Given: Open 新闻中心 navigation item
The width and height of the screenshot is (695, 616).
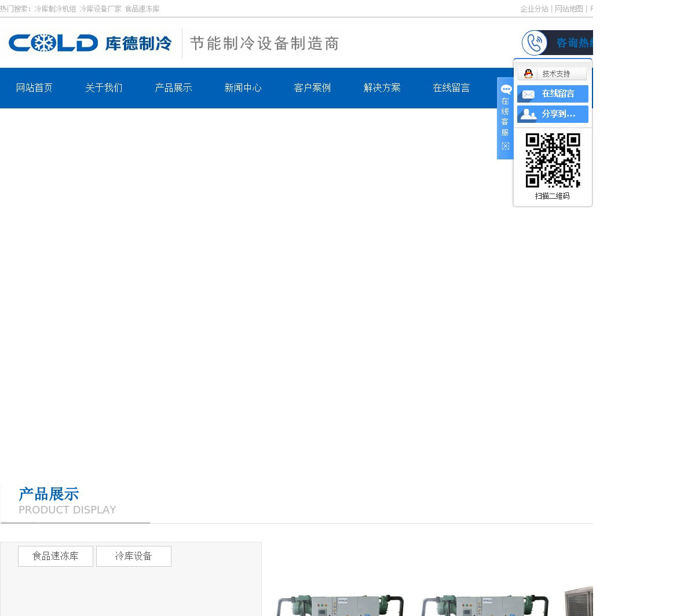Looking at the screenshot, I should [x=243, y=88].
